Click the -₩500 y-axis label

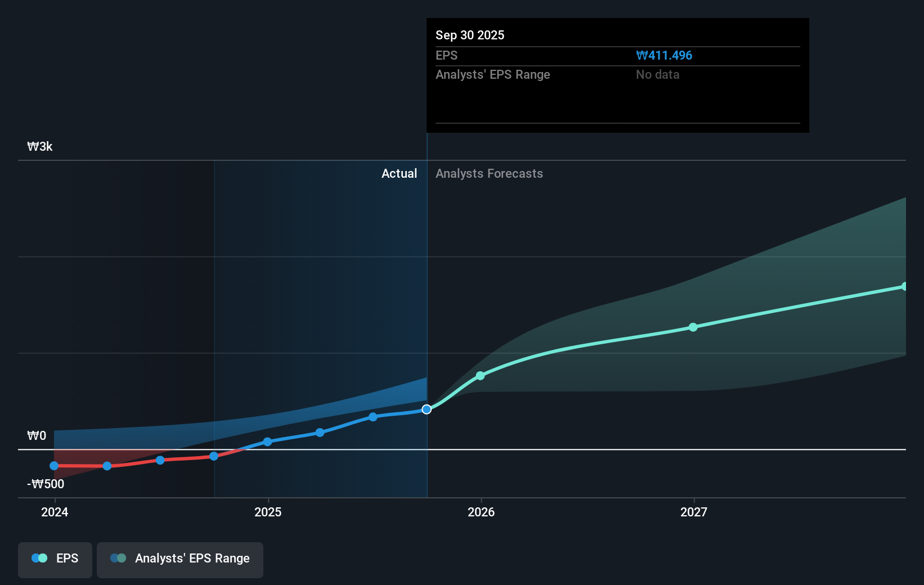pyautogui.click(x=46, y=484)
